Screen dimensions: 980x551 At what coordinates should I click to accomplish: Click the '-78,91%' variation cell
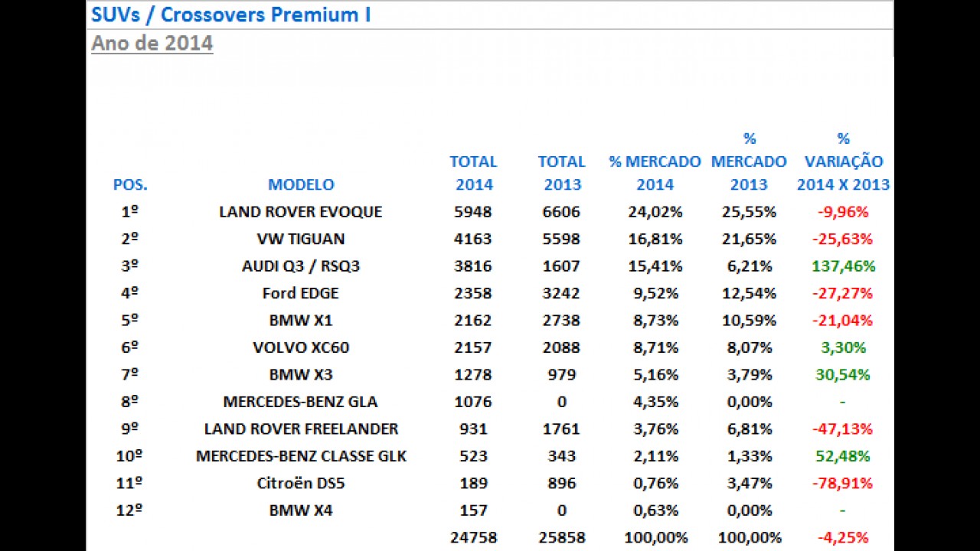coord(843,484)
